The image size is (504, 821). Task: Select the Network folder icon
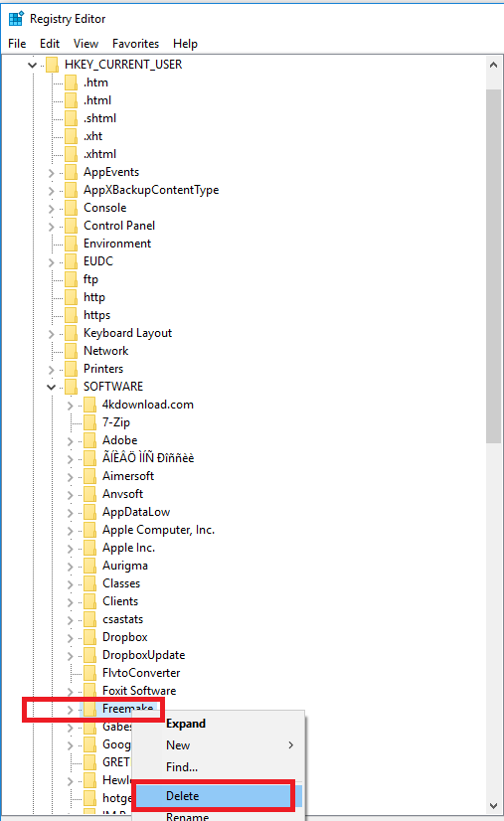71,351
